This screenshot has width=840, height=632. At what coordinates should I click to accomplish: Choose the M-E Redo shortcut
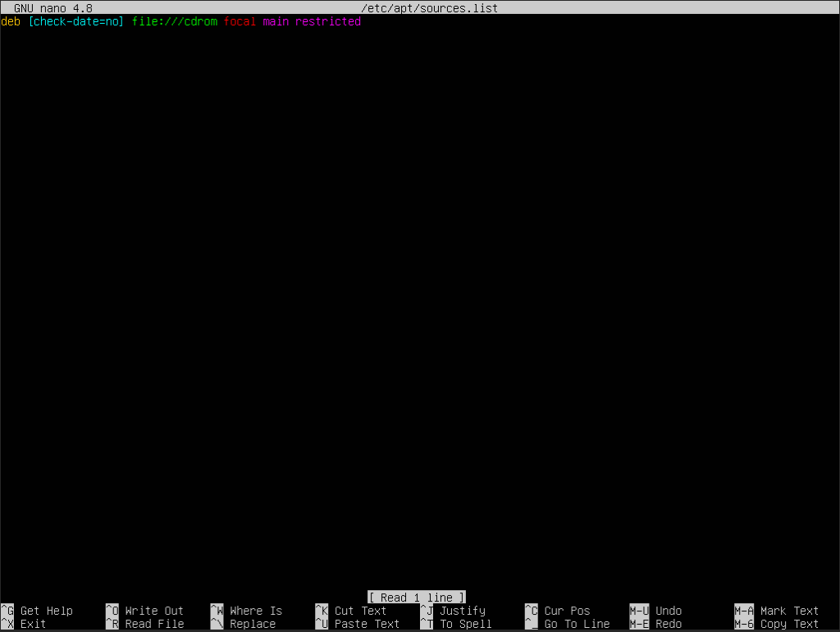pyautogui.click(x=655, y=624)
